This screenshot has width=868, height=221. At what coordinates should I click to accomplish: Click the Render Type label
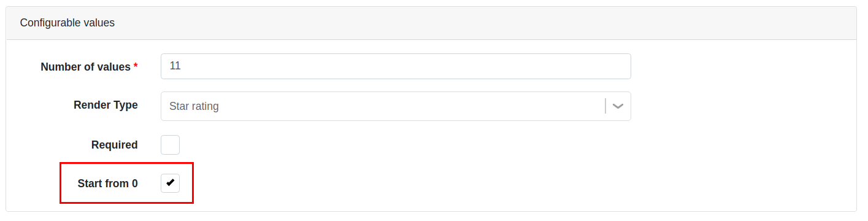[x=106, y=105]
